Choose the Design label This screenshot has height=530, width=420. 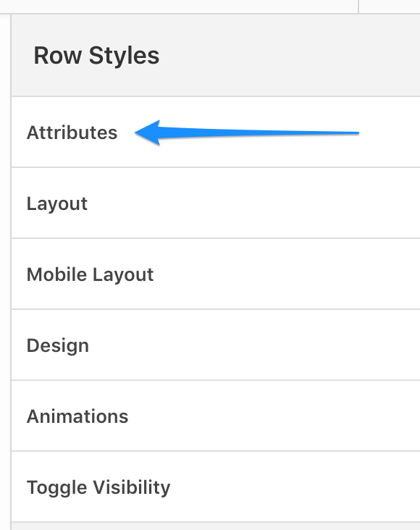pos(58,346)
